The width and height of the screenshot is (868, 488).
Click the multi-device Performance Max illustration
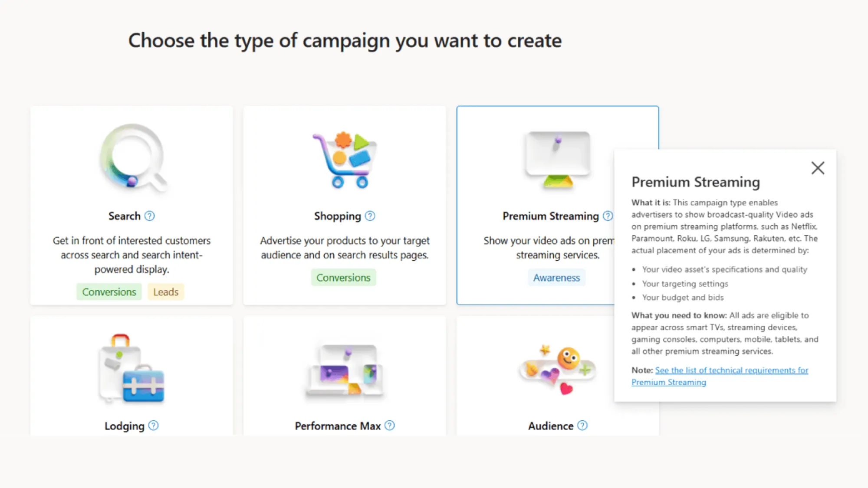pyautogui.click(x=345, y=370)
